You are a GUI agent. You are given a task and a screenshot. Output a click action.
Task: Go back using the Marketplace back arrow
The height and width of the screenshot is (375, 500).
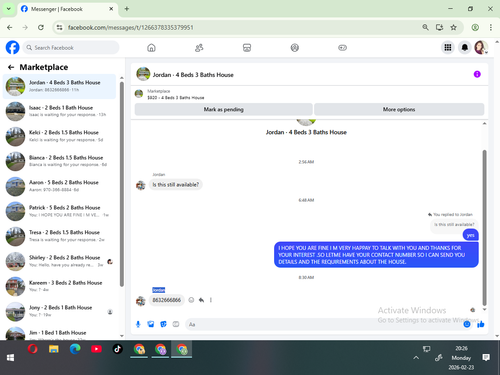tap(11, 67)
